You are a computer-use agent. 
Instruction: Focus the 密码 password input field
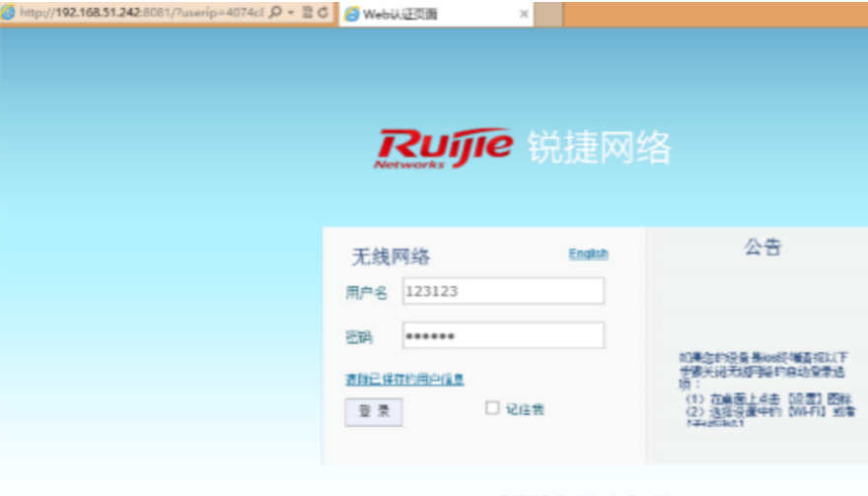[x=503, y=336]
